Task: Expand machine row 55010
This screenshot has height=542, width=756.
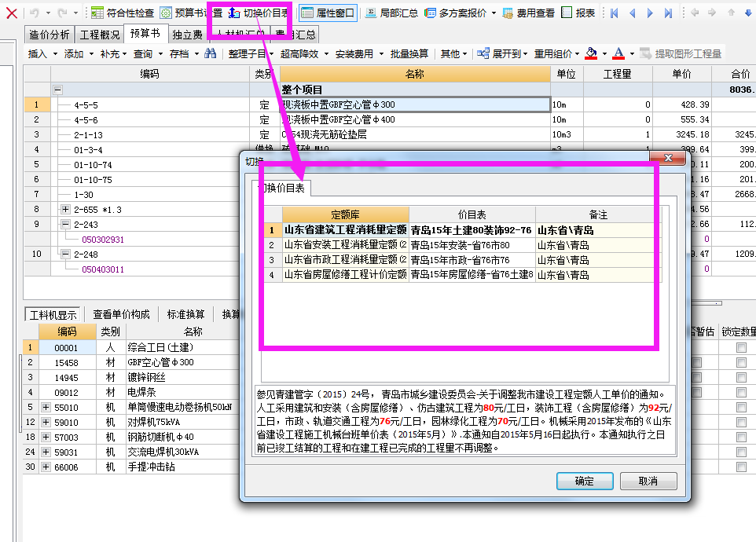Action: click(46, 407)
